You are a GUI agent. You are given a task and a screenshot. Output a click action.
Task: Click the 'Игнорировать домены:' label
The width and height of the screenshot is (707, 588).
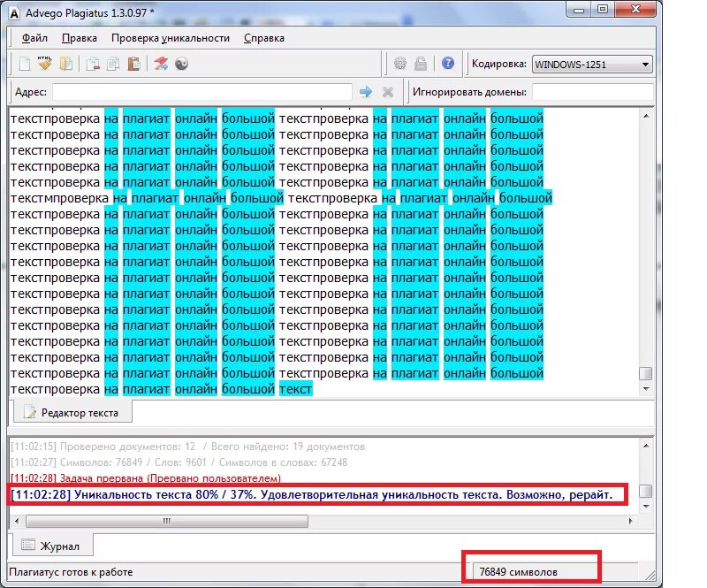(469, 92)
